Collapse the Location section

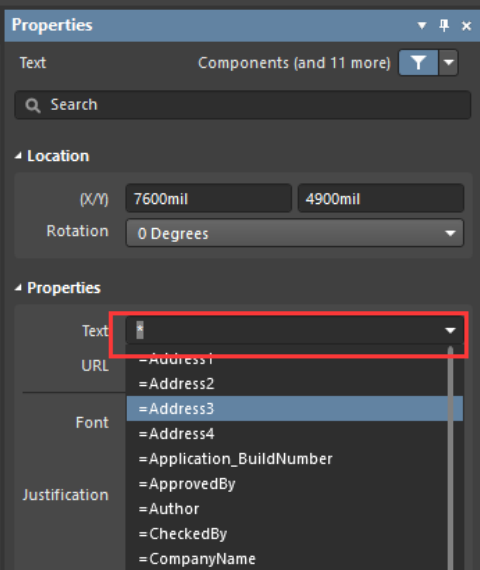[18, 156]
